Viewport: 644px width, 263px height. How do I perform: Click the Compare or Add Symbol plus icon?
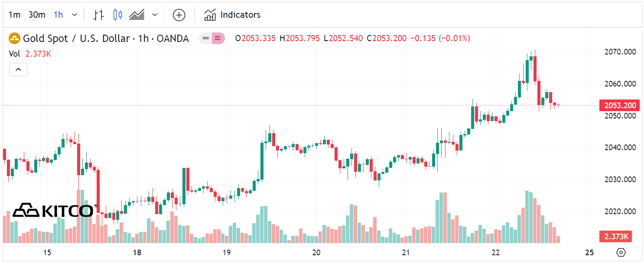coord(179,15)
